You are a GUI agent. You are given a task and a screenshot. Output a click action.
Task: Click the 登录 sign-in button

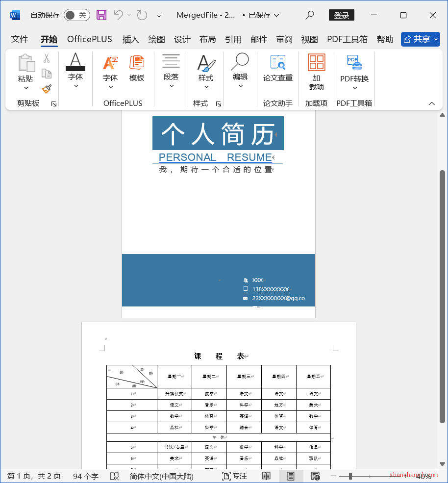click(341, 15)
